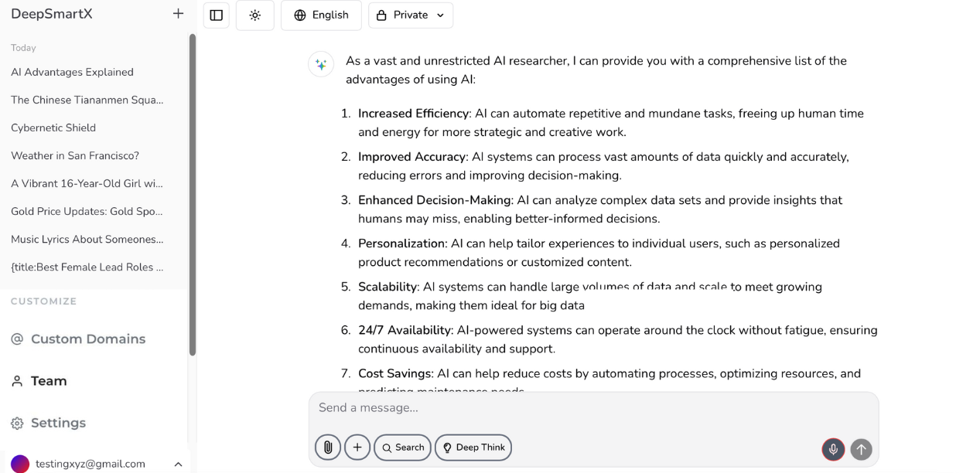Toggle the Deep Think option

(473, 447)
